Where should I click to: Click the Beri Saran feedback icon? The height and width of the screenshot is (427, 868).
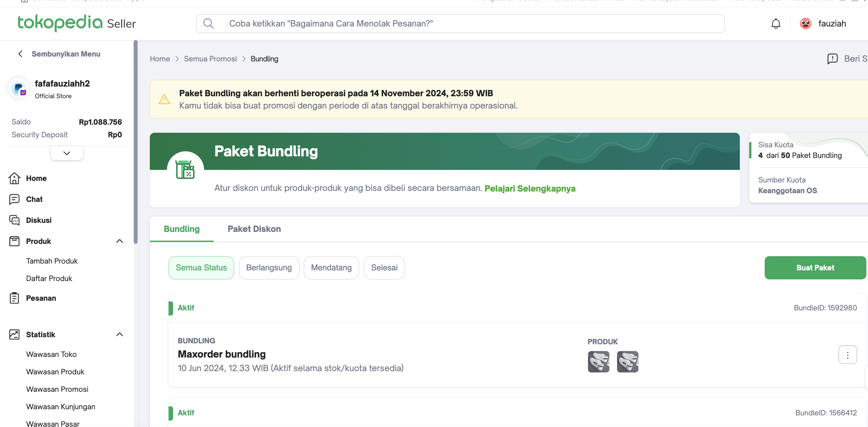[x=832, y=59]
